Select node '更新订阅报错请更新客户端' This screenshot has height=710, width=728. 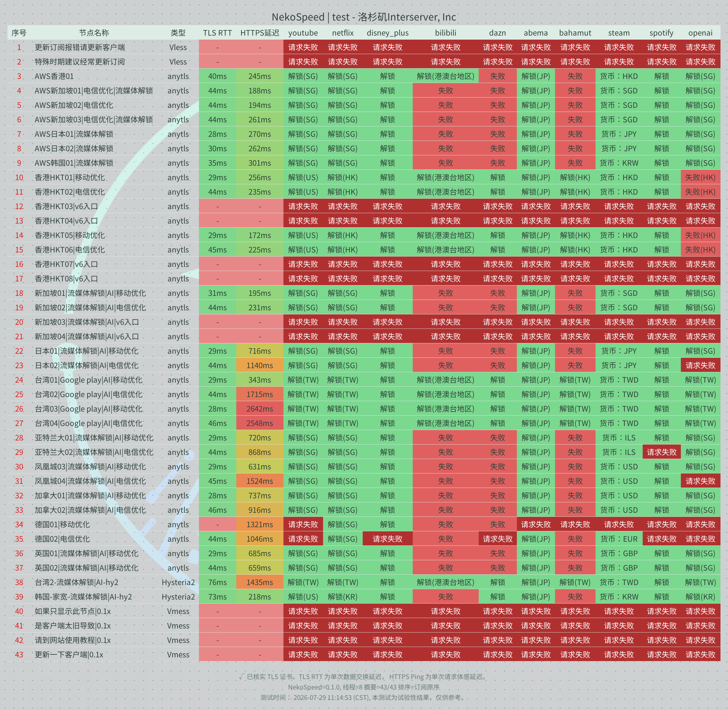click(x=80, y=47)
